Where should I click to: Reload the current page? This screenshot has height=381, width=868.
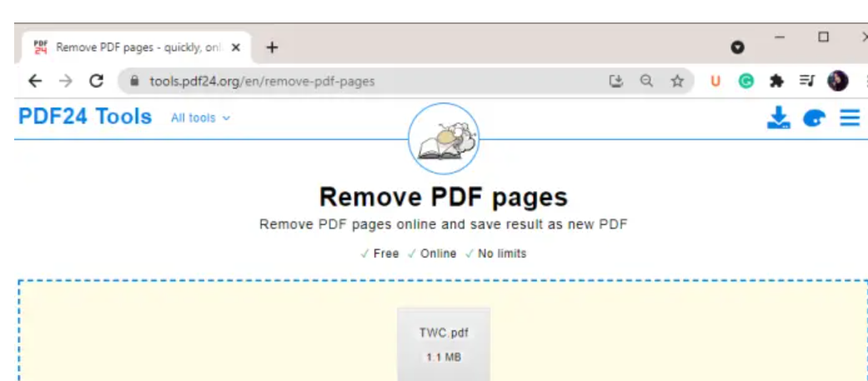click(x=97, y=82)
